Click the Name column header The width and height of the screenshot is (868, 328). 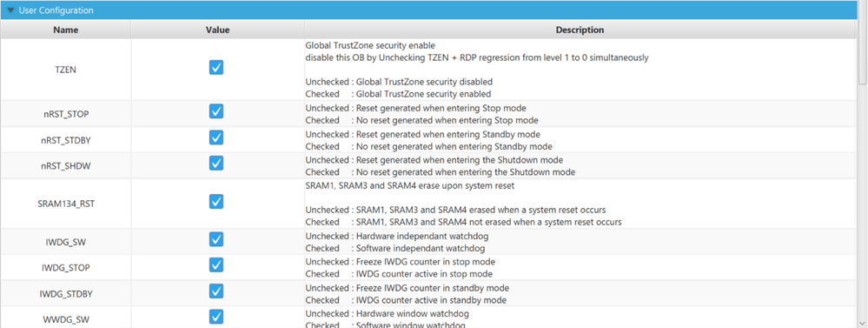[x=65, y=30]
